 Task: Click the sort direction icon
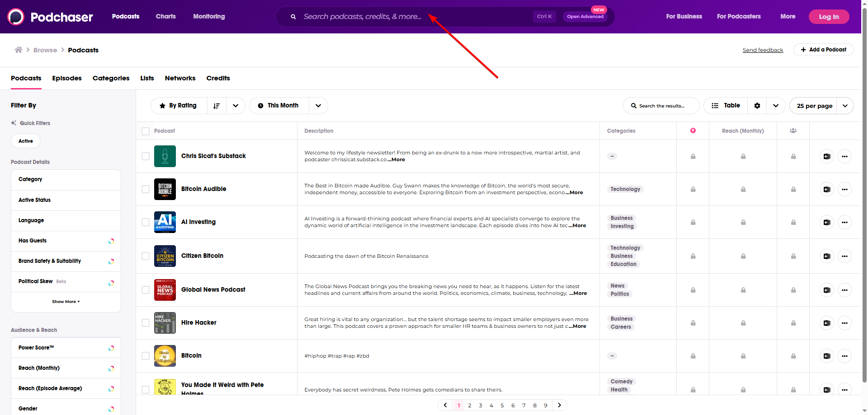pos(217,106)
